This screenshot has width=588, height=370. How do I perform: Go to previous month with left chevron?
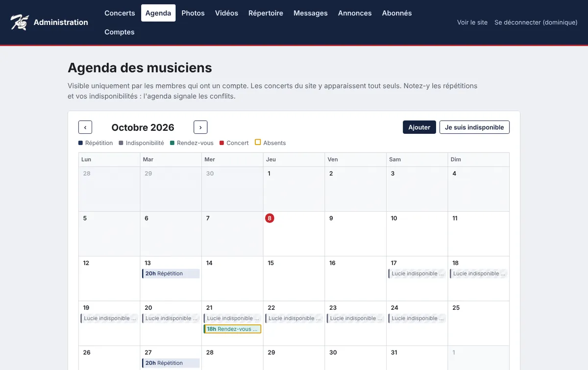(x=85, y=127)
